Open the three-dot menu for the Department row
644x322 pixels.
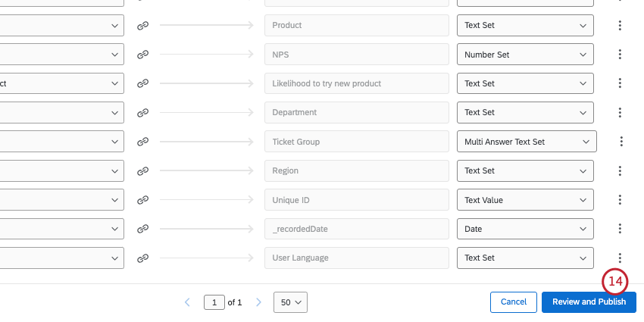pos(620,112)
